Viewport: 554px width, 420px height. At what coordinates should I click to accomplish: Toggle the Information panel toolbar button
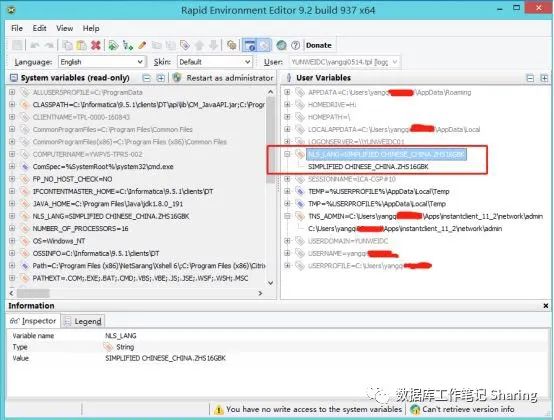point(250,45)
